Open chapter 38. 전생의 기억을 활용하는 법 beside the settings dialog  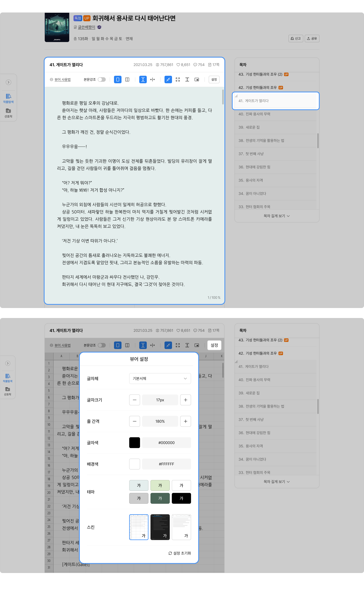275,406
